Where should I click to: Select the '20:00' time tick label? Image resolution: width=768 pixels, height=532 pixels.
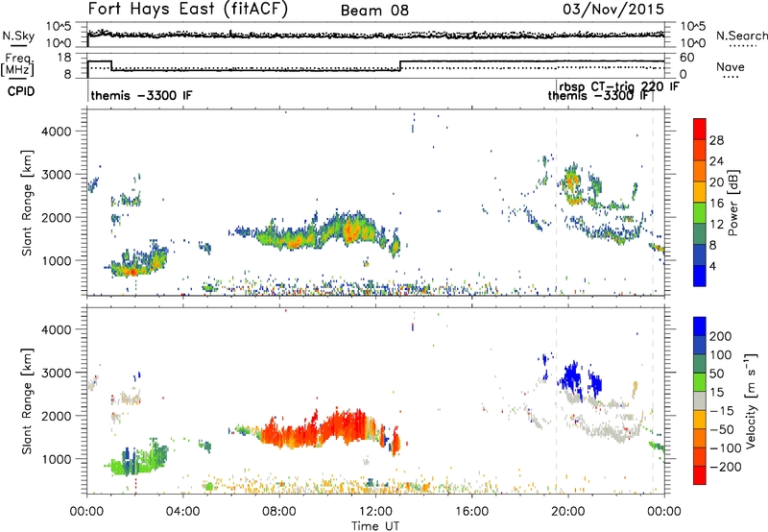[x=567, y=512]
